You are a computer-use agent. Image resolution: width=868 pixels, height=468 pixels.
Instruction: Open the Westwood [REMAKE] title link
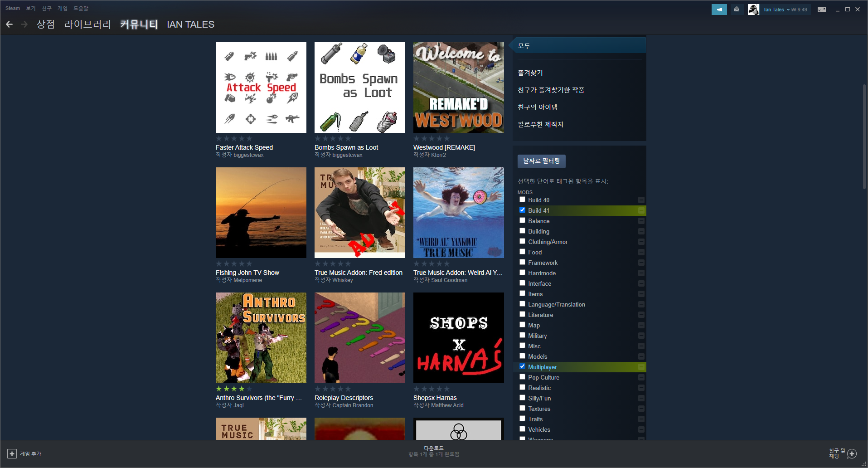[x=444, y=147]
